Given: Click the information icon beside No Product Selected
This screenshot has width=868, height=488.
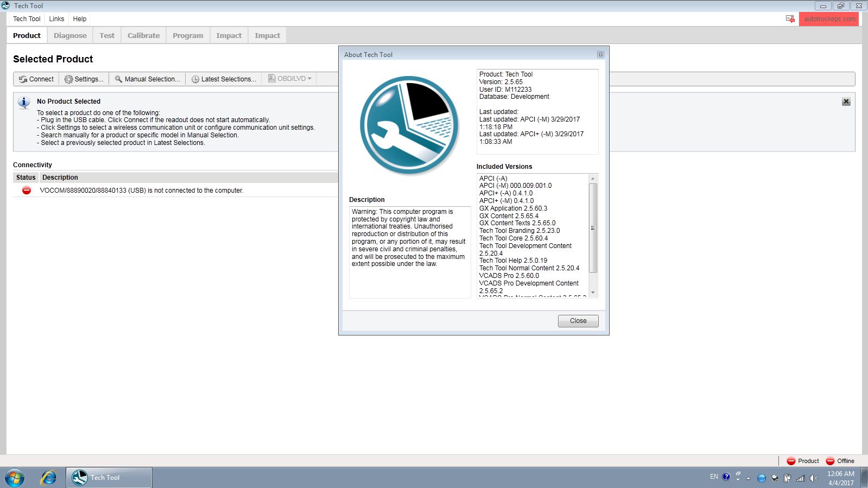Looking at the screenshot, I should (24, 103).
